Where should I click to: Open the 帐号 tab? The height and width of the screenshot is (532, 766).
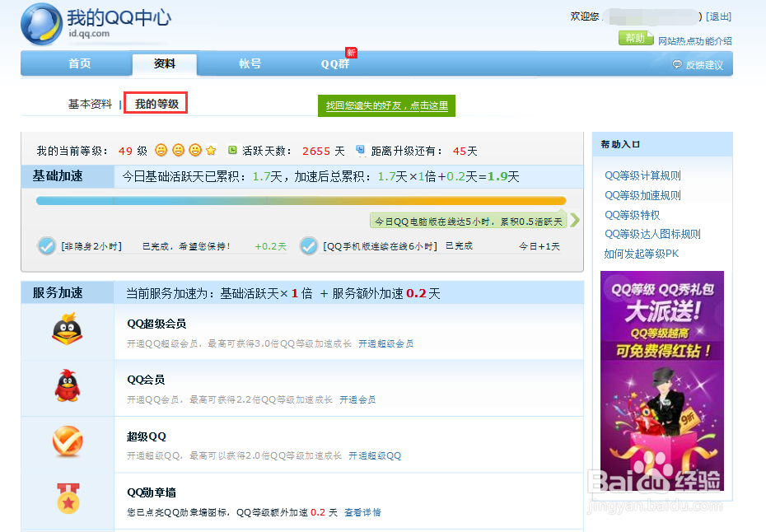click(x=250, y=63)
